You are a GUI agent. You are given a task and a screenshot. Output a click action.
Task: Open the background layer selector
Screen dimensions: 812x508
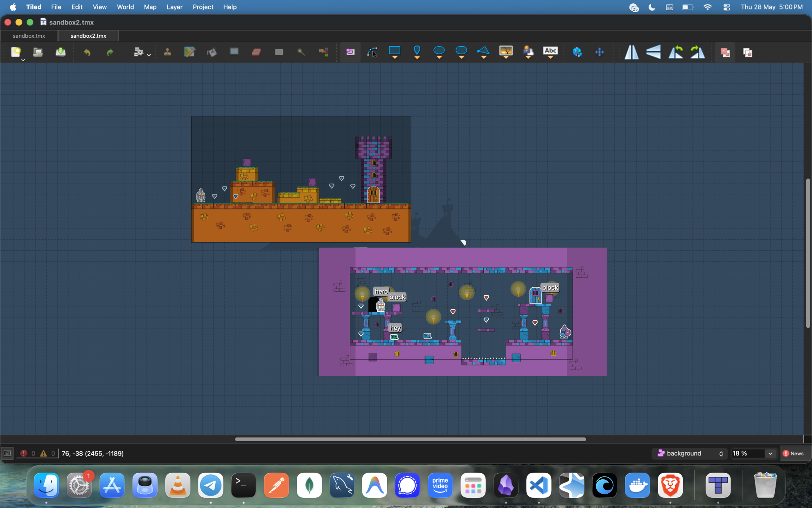tap(690, 453)
